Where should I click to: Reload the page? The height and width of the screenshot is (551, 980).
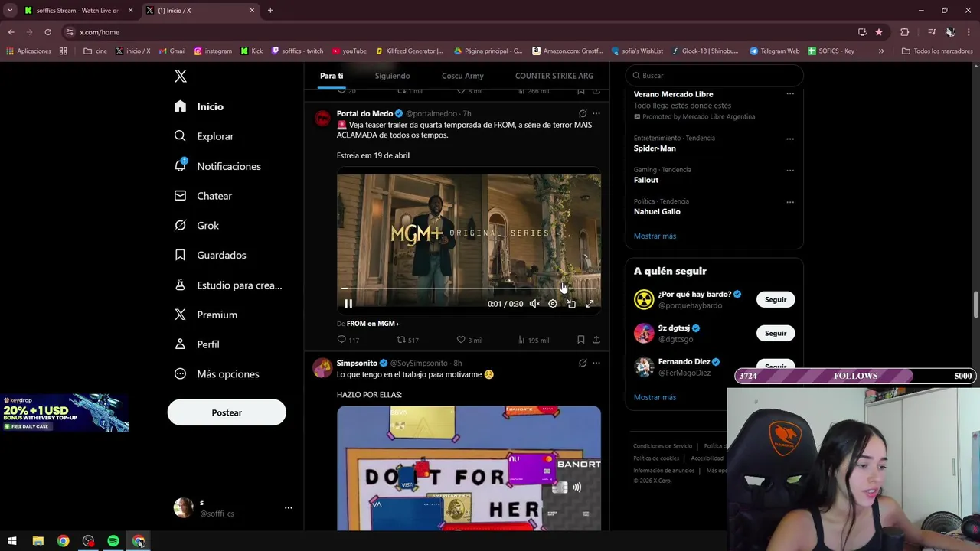[47, 32]
